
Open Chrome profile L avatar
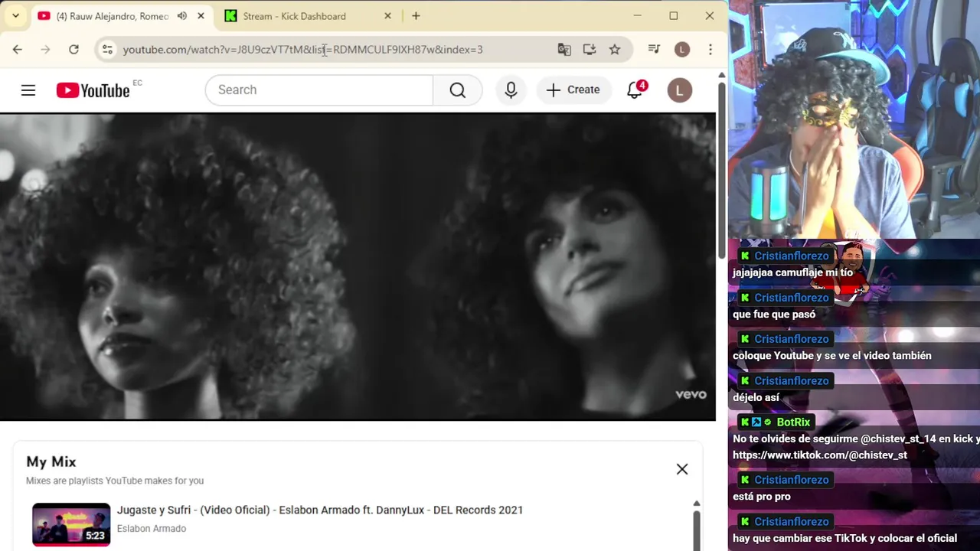coord(682,50)
